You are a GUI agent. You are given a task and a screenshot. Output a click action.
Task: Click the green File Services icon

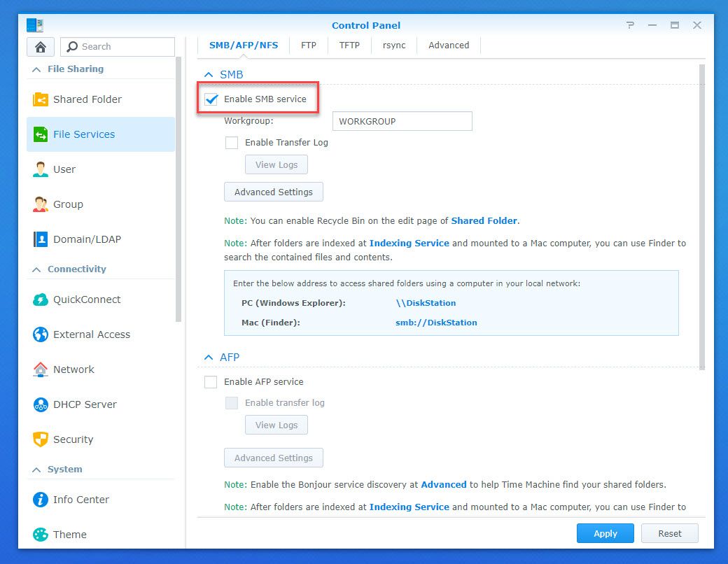[x=41, y=134]
